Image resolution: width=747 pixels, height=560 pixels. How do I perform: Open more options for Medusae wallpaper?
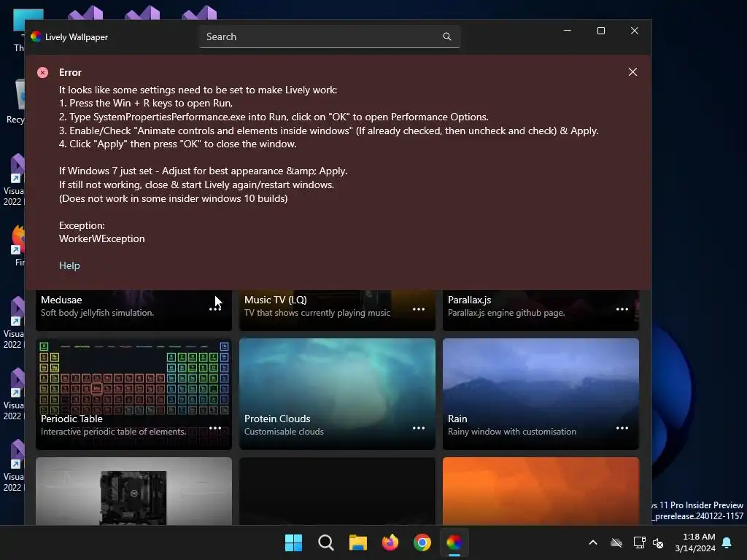215,309
